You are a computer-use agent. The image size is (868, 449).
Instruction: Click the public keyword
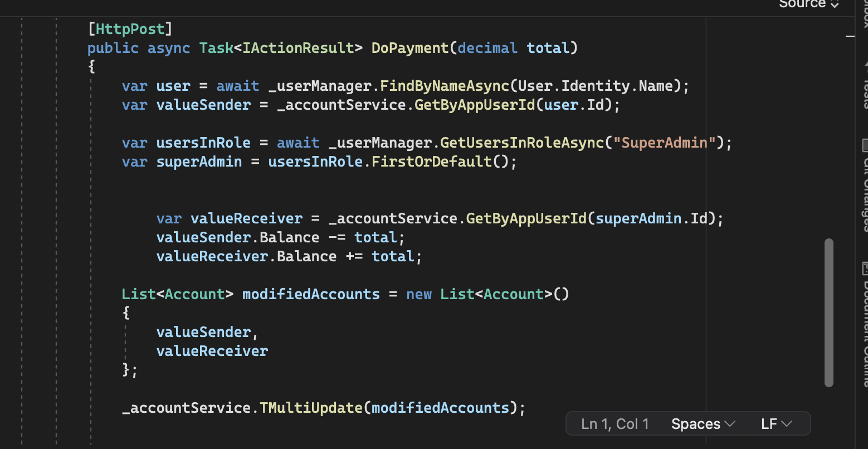click(x=113, y=48)
